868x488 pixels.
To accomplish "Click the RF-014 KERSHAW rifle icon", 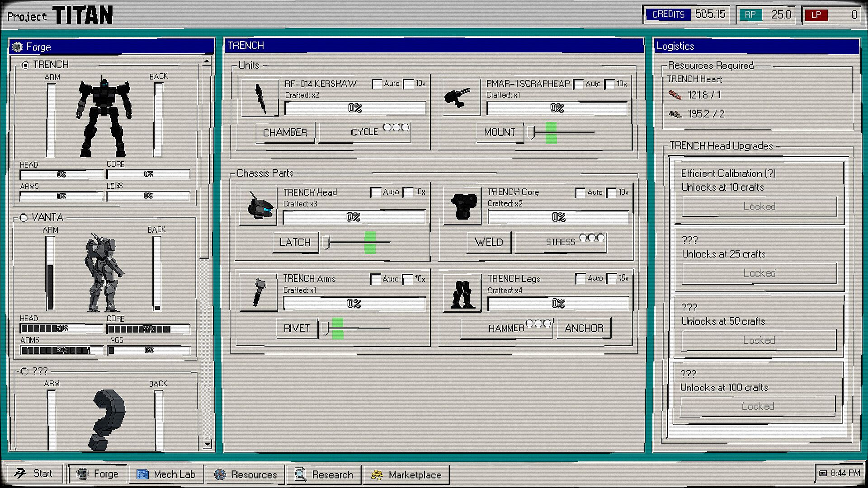I will 260,98.
